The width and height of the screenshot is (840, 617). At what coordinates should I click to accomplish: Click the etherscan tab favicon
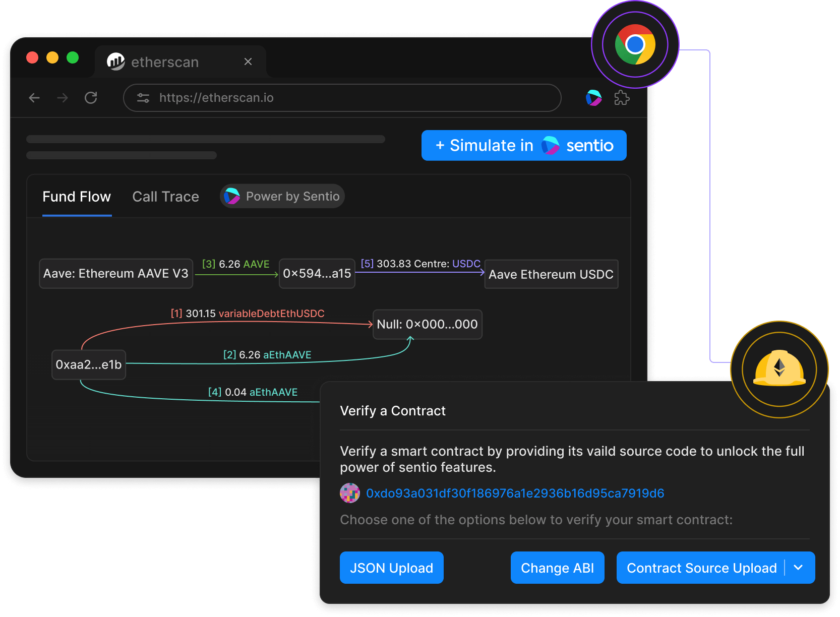click(116, 61)
